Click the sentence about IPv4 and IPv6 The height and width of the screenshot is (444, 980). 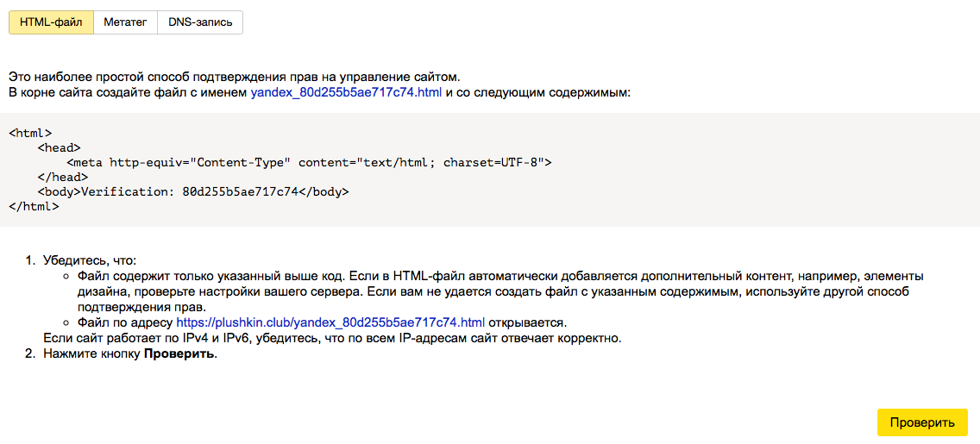[x=332, y=339]
